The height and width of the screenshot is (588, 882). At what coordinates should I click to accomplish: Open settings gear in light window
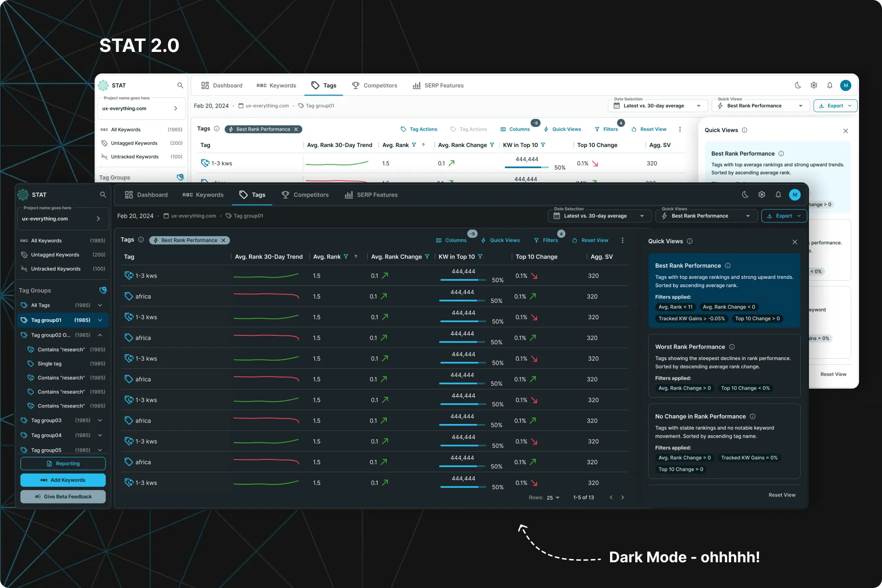pos(814,85)
